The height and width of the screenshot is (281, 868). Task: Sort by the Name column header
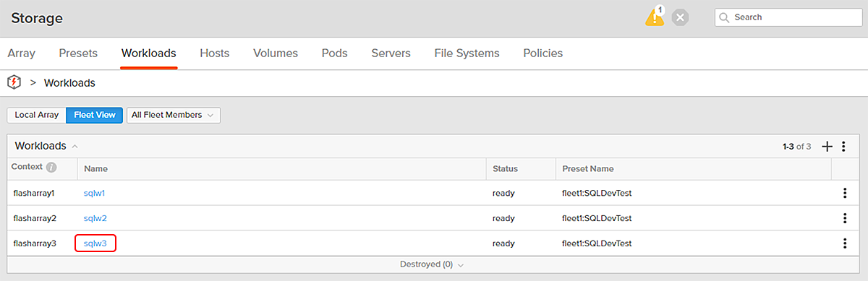[x=95, y=168]
